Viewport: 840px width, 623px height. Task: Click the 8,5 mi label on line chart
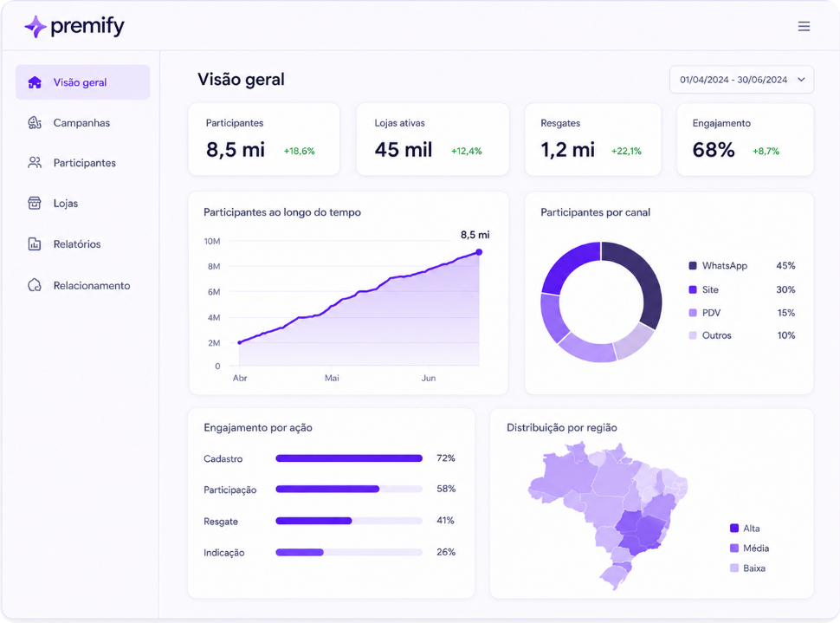475,234
